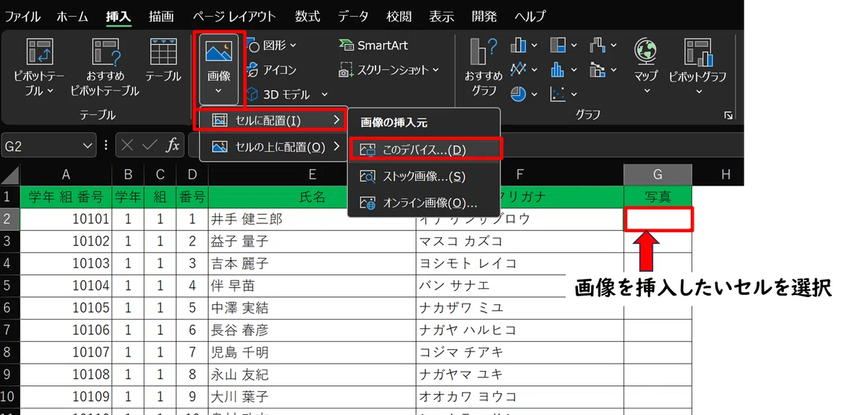The width and height of the screenshot is (868, 415).
Task: Insert a line or area chart
Action: [519, 70]
